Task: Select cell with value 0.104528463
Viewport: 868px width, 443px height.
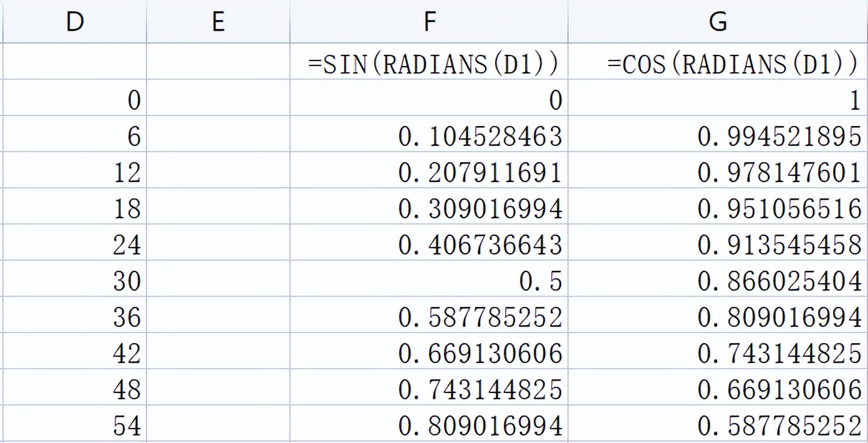Action: tap(429, 134)
